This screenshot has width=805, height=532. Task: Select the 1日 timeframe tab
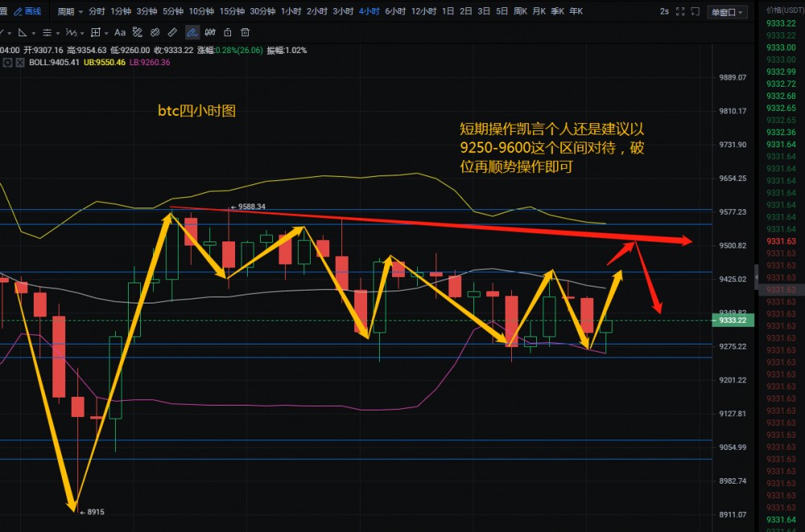tap(448, 12)
